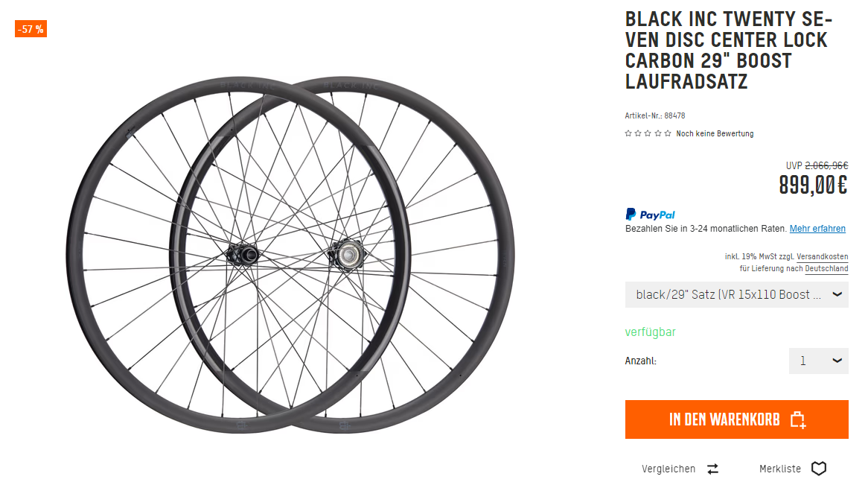Open the Mehr erfahren PayPal link
The height and width of the screenshot is (488, 868).
(x=817, y=229)
